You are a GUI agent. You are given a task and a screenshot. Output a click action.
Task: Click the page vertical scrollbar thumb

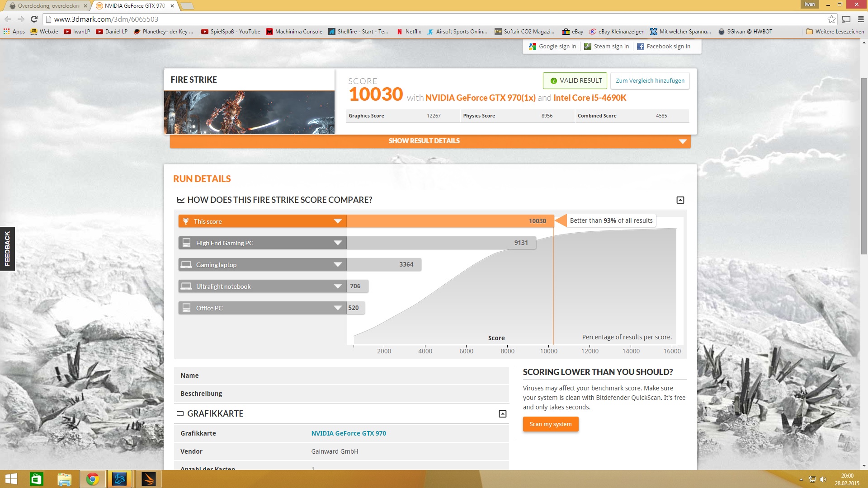[x=864, y=166]
